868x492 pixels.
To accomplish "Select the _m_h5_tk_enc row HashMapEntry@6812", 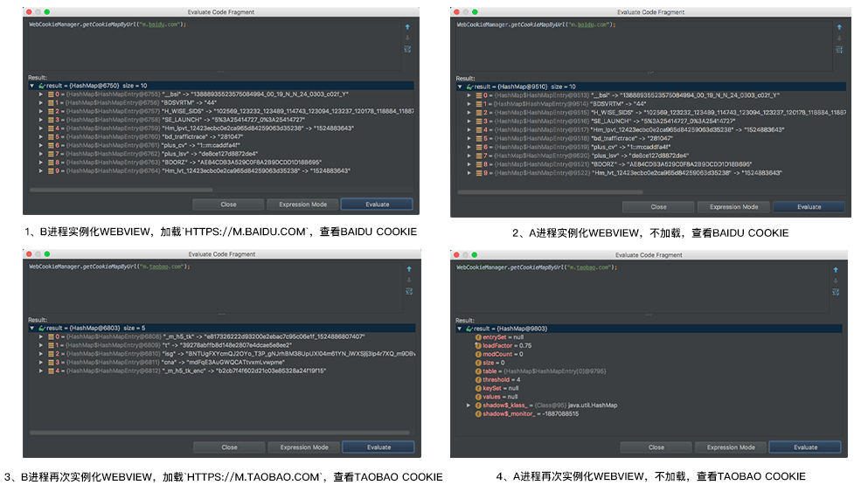I will 222,371.
